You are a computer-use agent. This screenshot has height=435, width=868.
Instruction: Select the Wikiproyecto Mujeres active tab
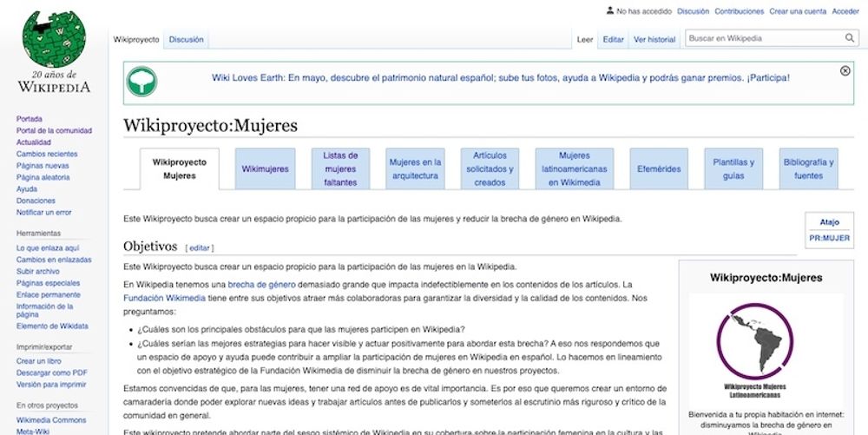click(x=180, y=168)
